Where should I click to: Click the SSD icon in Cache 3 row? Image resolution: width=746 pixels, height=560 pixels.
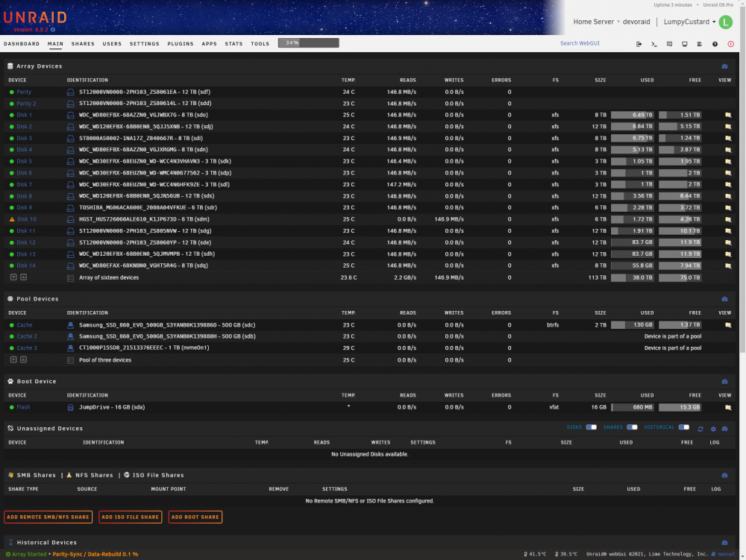pyautogui.click(x=70, y=348)
